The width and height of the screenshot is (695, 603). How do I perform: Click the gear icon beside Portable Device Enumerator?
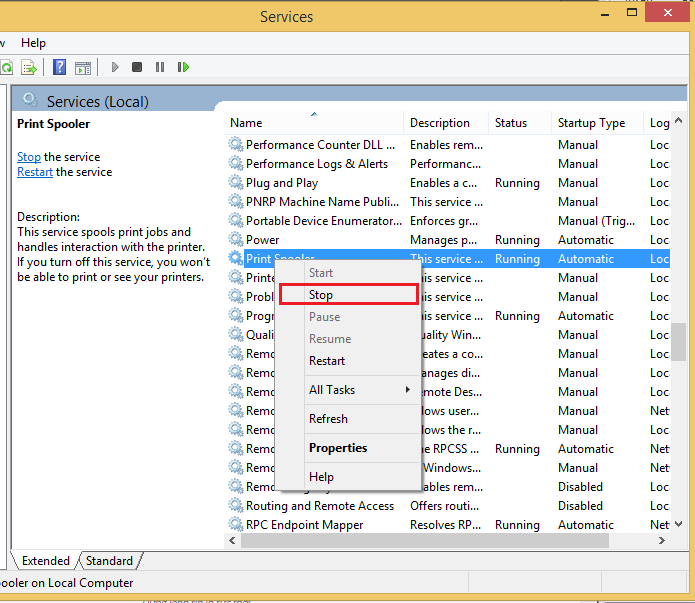click(x=236, y=220)
